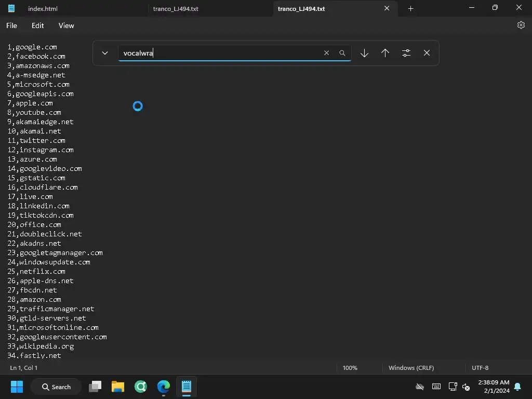Click the Notepad icon on the taskbar

[x=187, y=387]
